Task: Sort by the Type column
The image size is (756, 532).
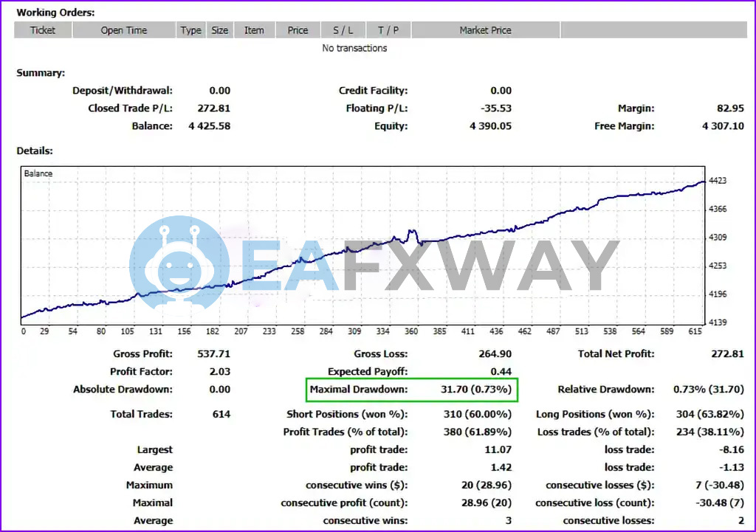Action: tap(190, 30)
